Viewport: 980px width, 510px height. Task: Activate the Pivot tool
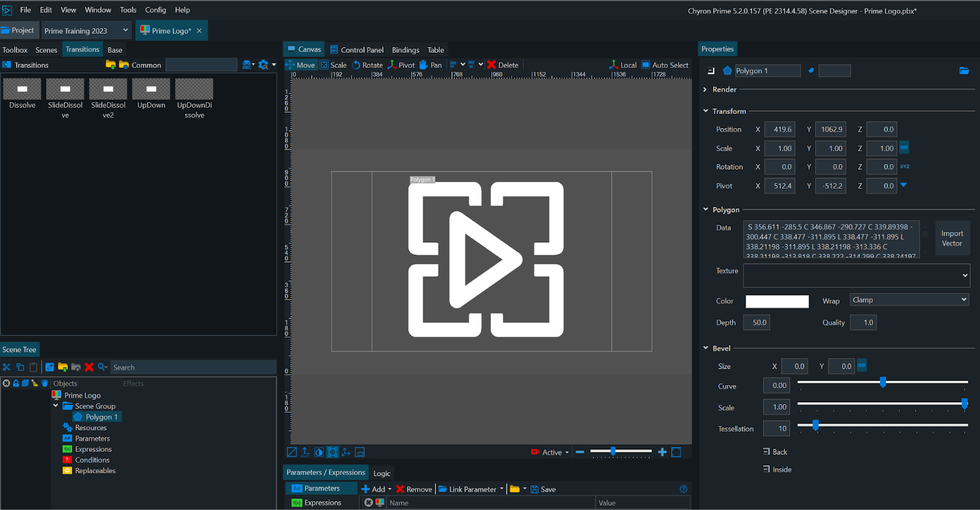[401, 65]
